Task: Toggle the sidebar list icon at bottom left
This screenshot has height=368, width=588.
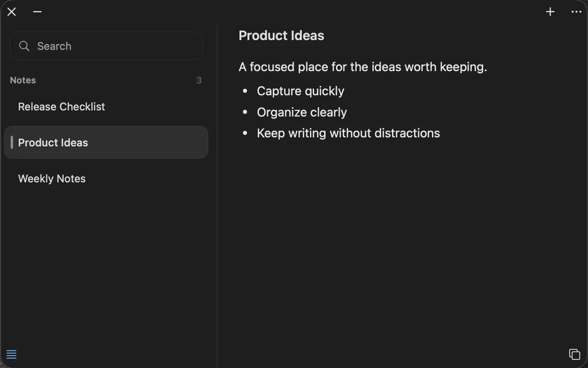Action: coord(11,355)
